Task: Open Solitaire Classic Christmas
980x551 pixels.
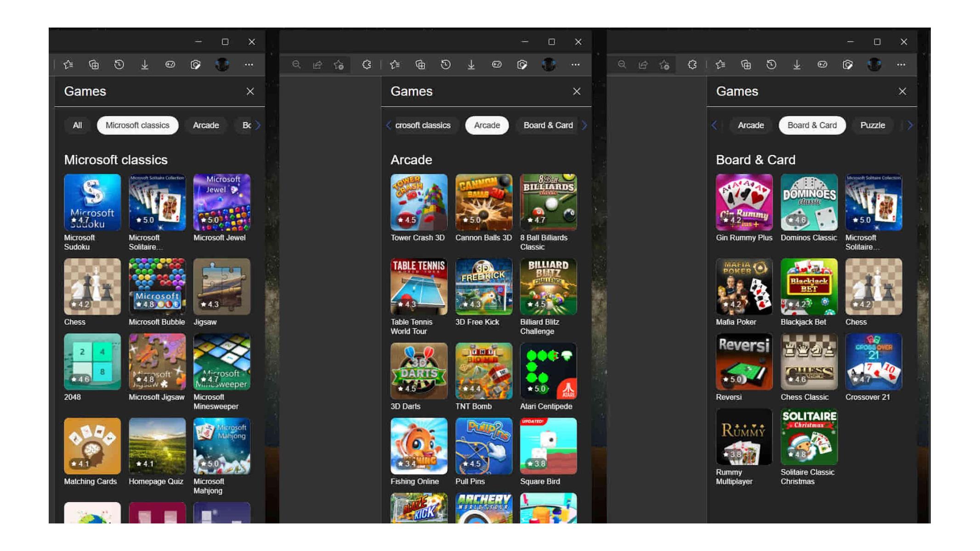Action: (808, 437)
